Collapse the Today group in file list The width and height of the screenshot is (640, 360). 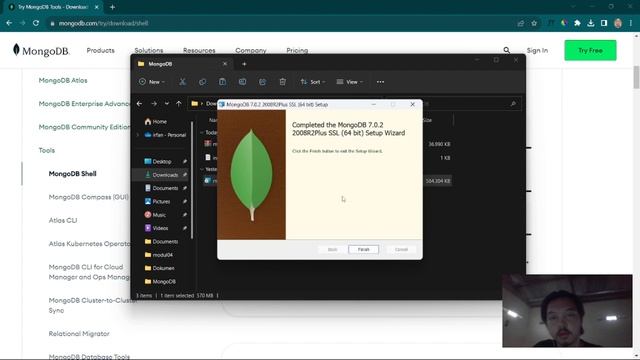pos(202,133)
